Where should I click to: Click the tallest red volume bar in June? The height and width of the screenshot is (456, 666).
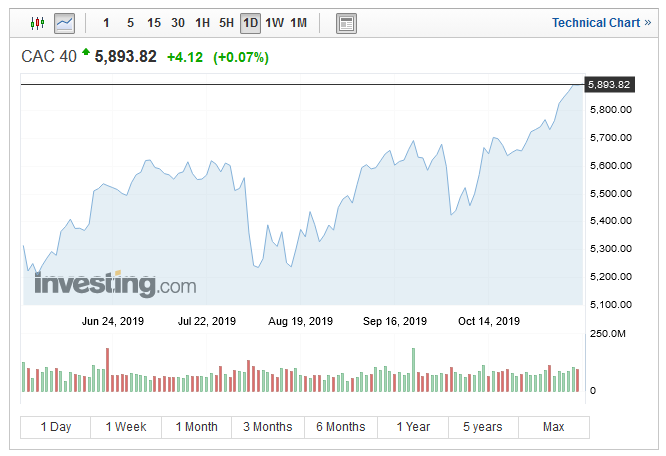pyautogui.click(x=107, y=370)
